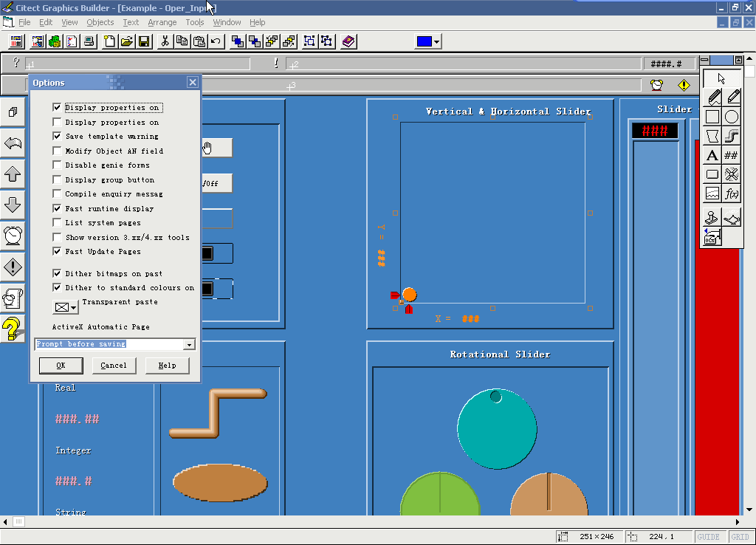Toggle 'Dither to standard colours on'
Viewport: 756px width, 545px height.
tap(57, 287)
